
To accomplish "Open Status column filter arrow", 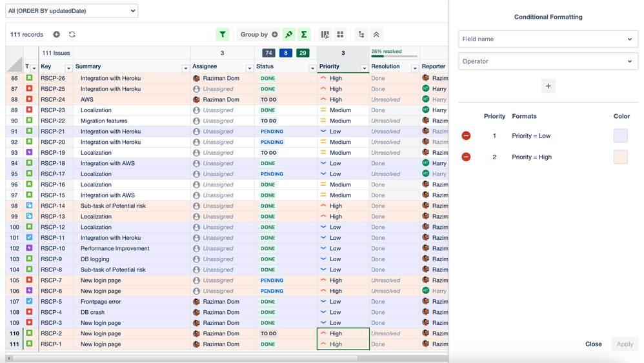I will point(312,68).
